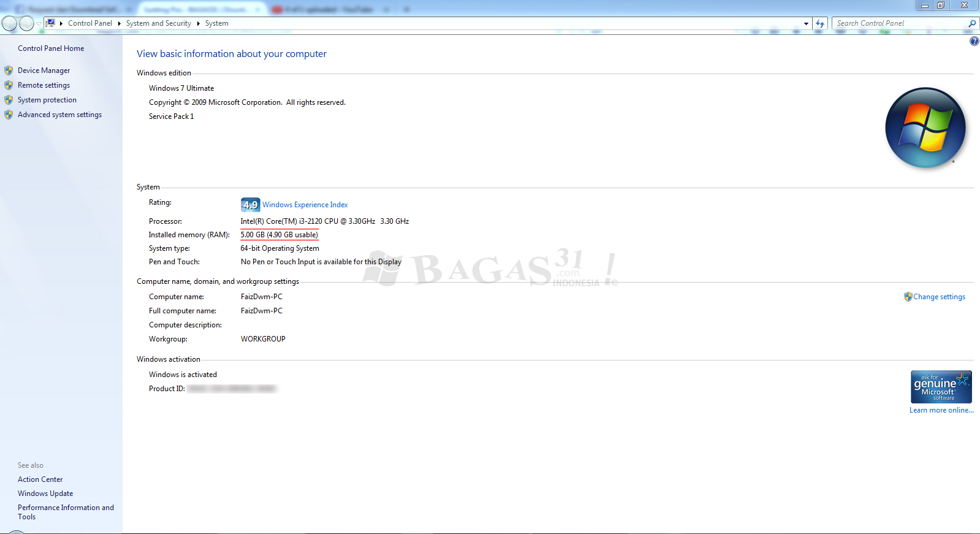Viewport: 980px width, 534px height.
Task: Click the computer icon in address bar
Action: pos(51,23)
